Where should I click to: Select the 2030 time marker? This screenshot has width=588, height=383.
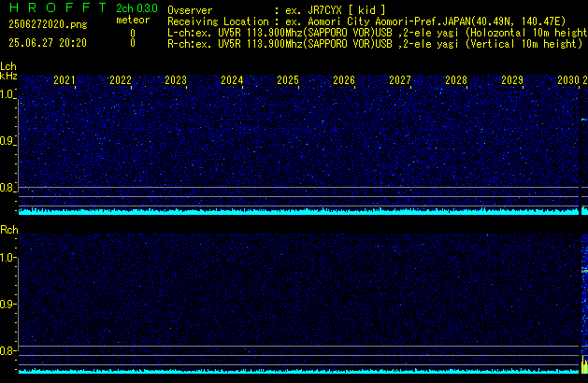pos(568,79)
